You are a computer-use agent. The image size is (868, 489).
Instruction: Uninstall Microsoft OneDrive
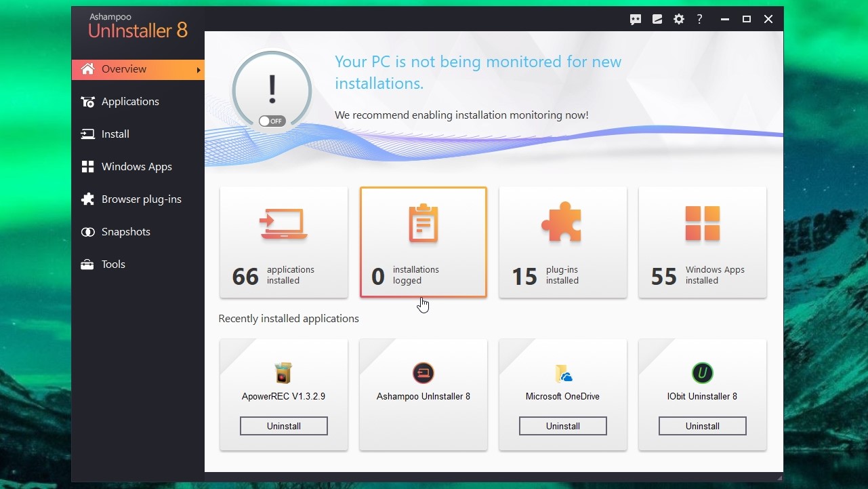(563, 426)
